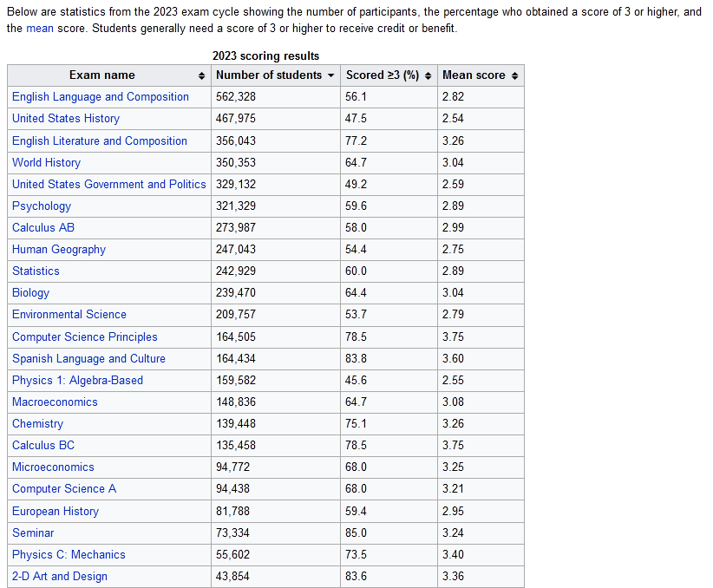This screenshot has width=713, height=588.
Task: Select the 2.82 mean score cell
Action: [481, 97]
